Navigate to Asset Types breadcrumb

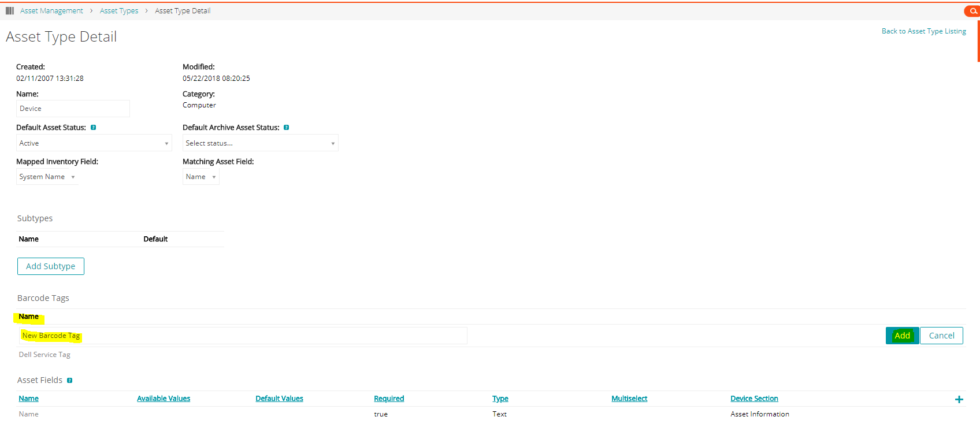(119, 11)
